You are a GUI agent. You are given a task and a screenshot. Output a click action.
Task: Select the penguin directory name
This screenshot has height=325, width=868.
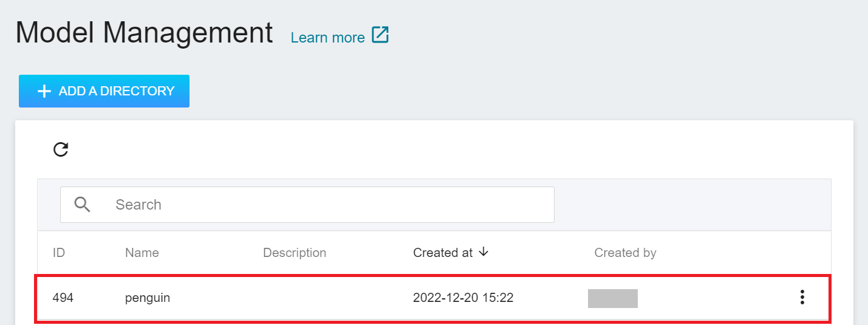[x=148, y=298]
